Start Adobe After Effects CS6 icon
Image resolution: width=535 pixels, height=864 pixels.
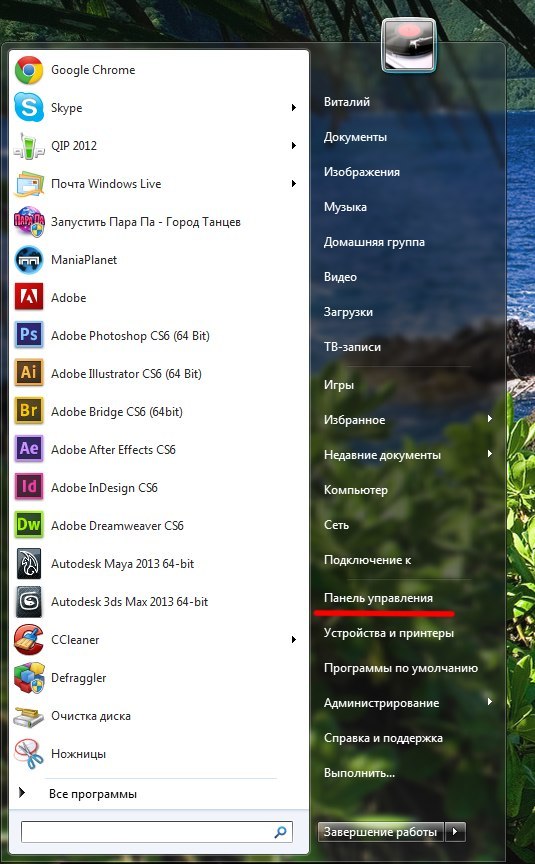(x=29, y=449)
